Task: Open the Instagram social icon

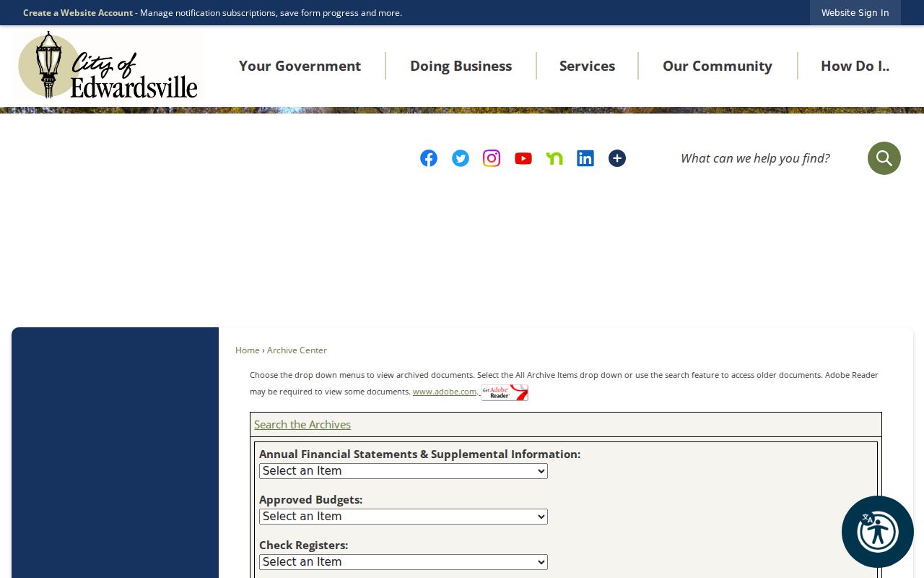Action: (x=492, y=158)
